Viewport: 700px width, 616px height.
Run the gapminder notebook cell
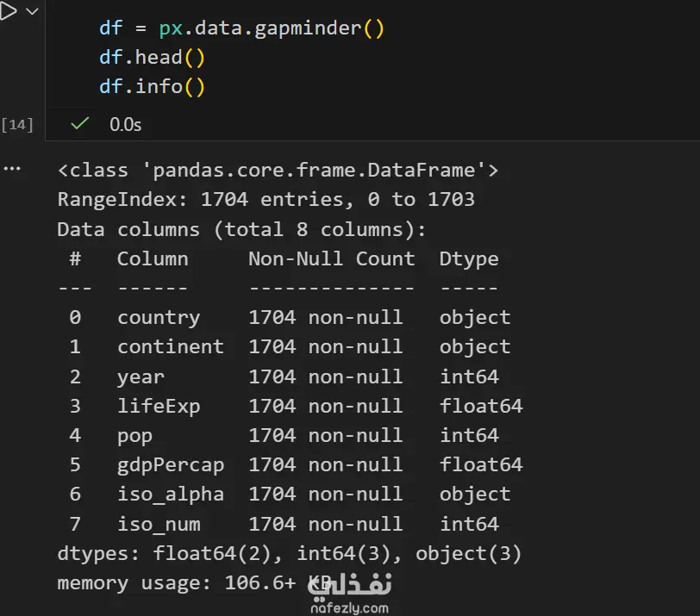click(x=7, y=11)
